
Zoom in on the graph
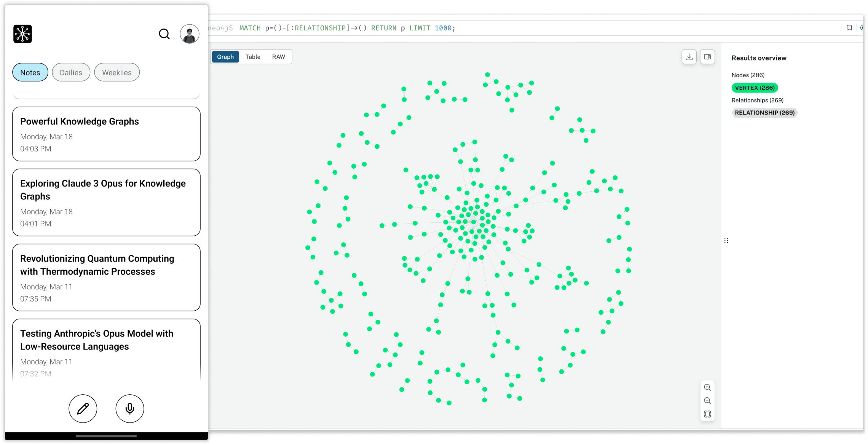707,388
